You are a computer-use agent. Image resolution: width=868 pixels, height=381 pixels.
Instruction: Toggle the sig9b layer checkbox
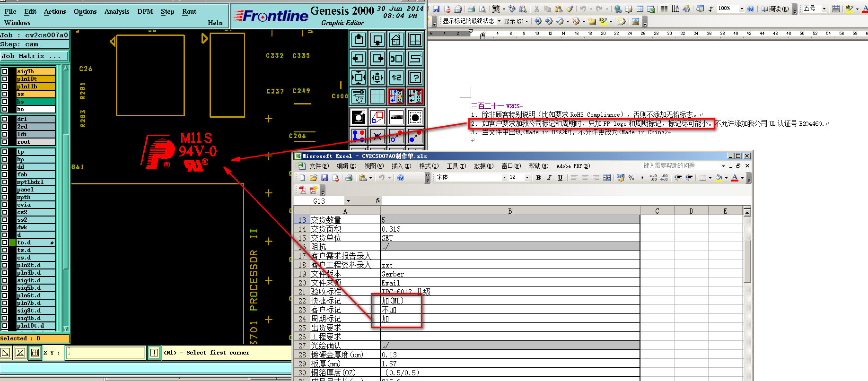click(x=5, y=71)
